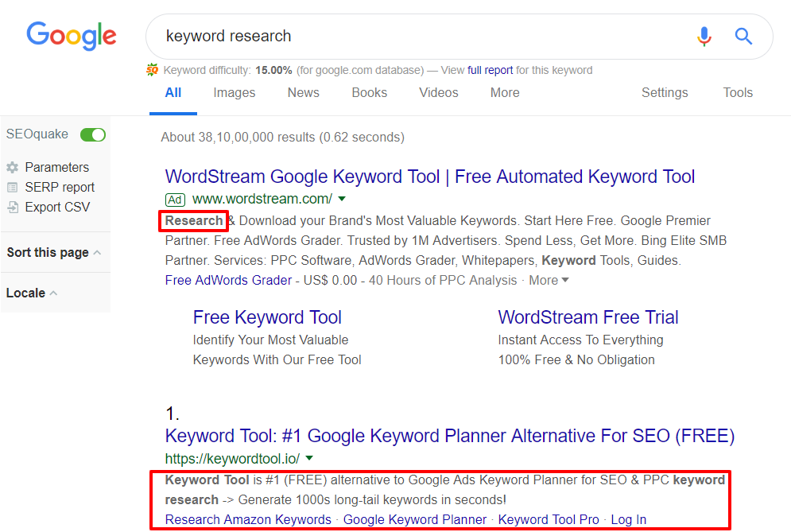791x532 pixels.
Task: Open WordStream Google Keyword Tool ad title
Action: click(430, 177)
